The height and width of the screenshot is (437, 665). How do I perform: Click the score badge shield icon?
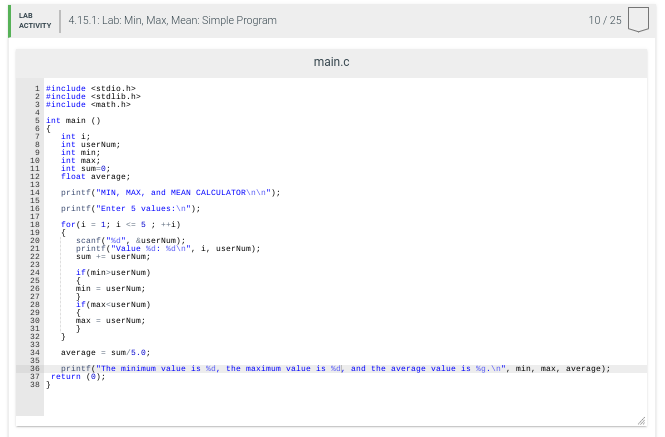click(638, 19)
